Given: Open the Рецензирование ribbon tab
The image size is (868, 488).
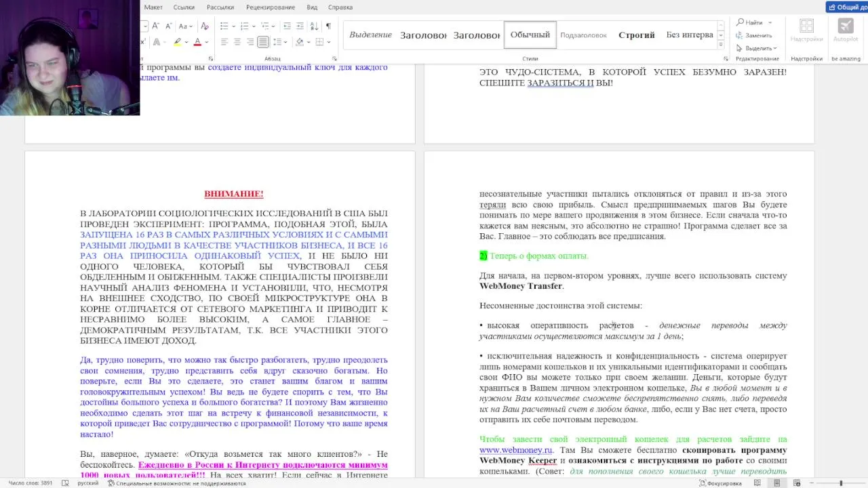Looking at the screenshot, I should pos(271,7).
